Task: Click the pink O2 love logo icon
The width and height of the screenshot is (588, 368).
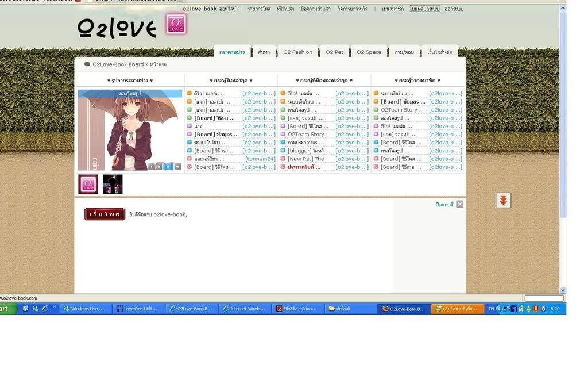Action: 176,24
